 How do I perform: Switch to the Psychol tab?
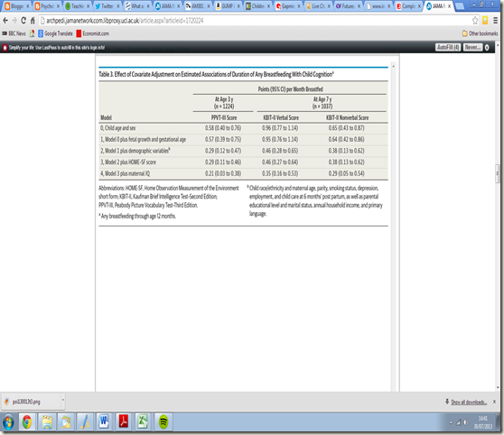(x=46, y=6)
